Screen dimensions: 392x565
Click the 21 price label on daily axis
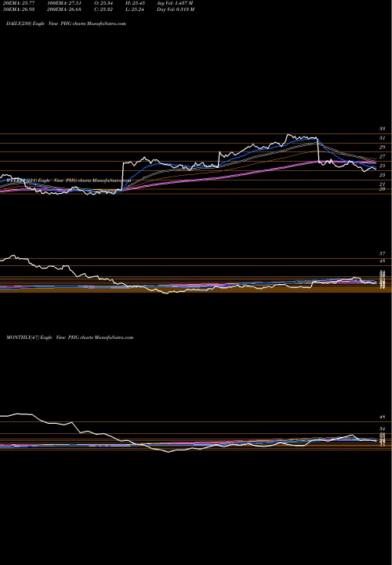[x=383, y=184]
